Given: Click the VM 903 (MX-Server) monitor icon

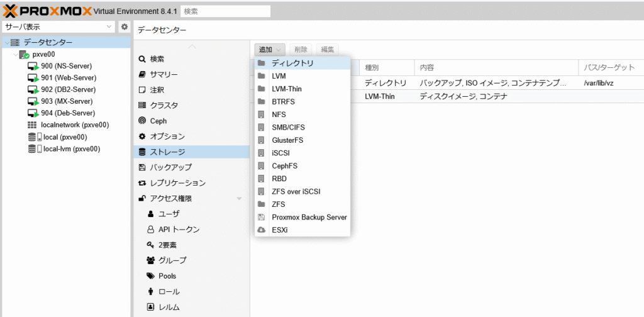Looking at the screenshot, I should click(x=34, y=101).
